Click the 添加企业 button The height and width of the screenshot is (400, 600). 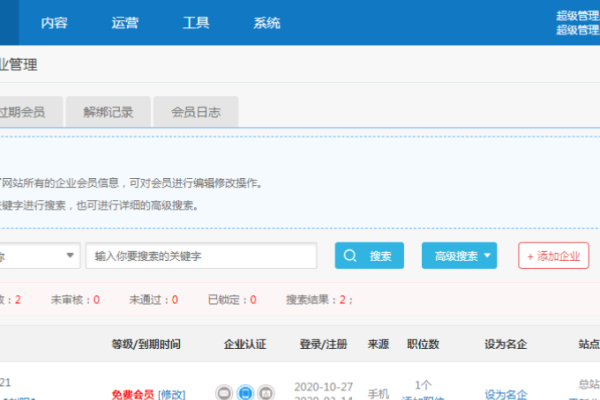coord(553,255)
